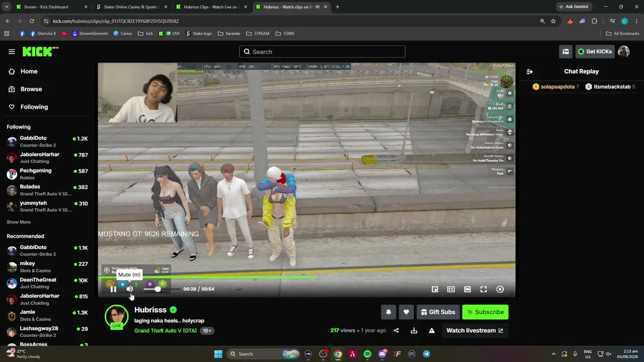Enter fullscreen video mode

coord(484,289)
